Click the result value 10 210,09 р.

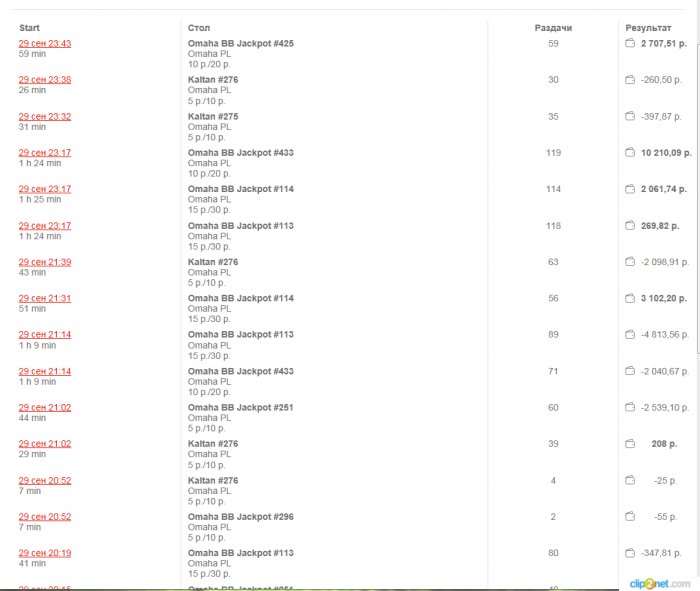[667, 153]
